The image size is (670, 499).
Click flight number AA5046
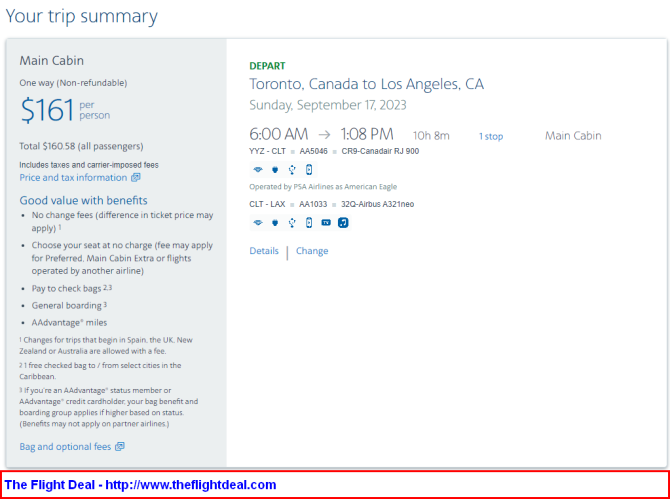(314, 151)
